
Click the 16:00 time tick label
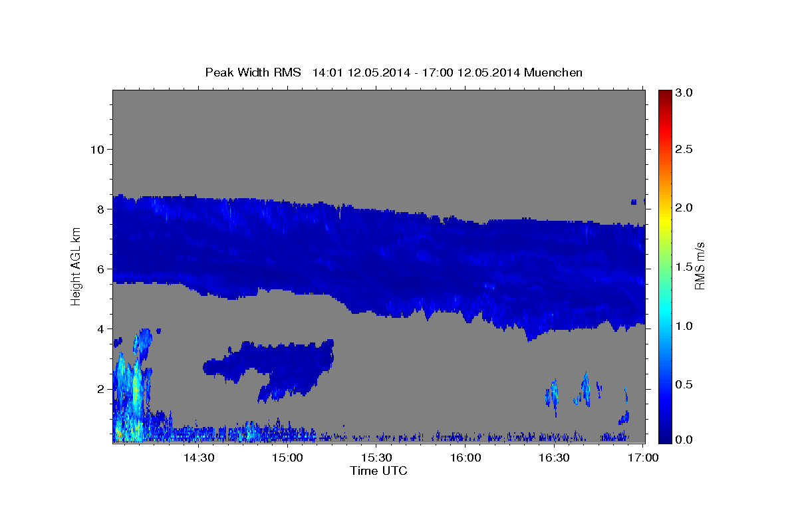click(465, 458)
